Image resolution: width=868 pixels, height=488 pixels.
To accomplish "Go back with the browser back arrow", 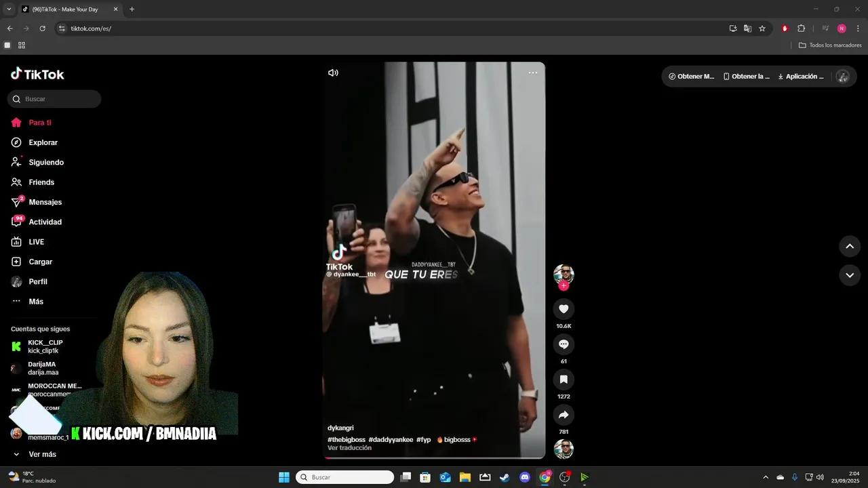I will pyautogui.click(x=9, y=28).
